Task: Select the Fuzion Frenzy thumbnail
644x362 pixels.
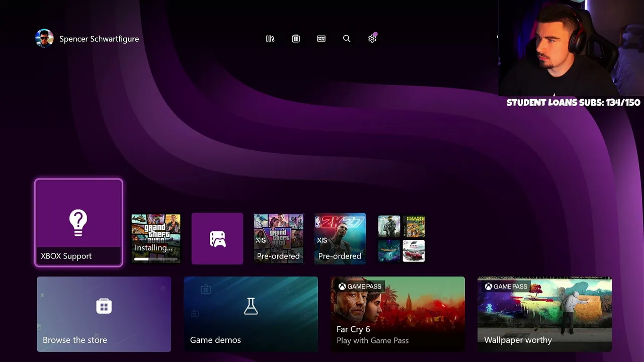Action: (x=414, y=226)
